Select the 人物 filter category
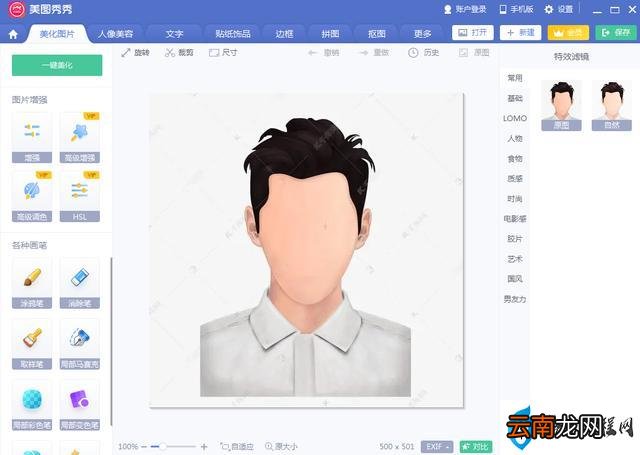Screen dimensions: 640x455 coord(515,138)
